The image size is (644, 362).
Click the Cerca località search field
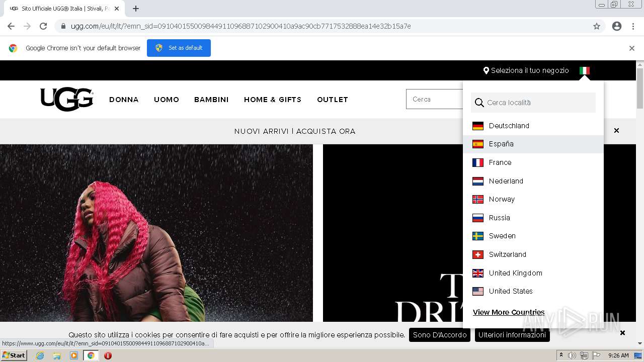point(533,103)
